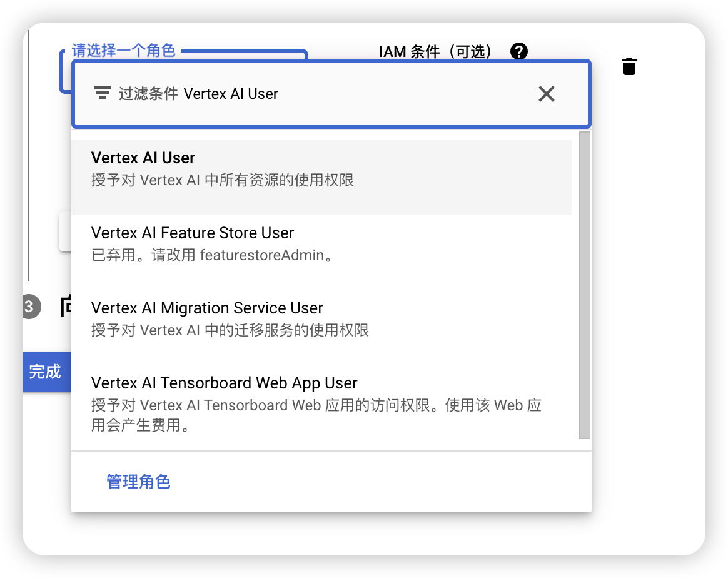Delete this role with the trash icon
This screenshot has height=578, width=728.
(629, 66)
